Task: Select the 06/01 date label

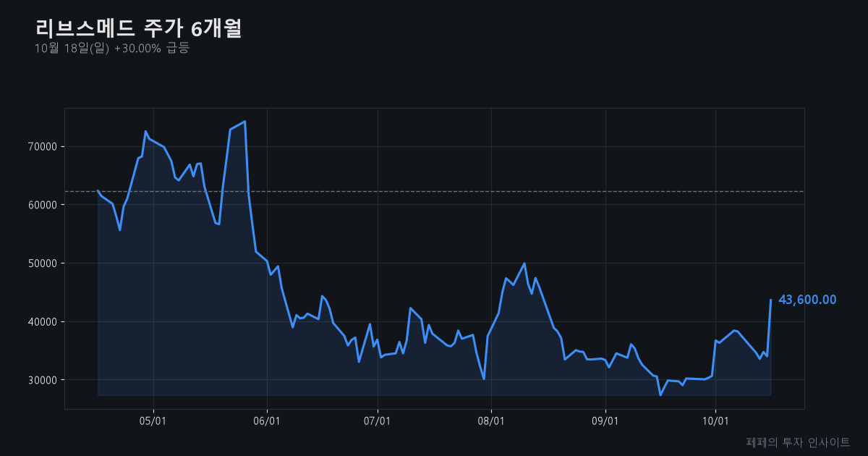Action: click(x=267, y=421)
